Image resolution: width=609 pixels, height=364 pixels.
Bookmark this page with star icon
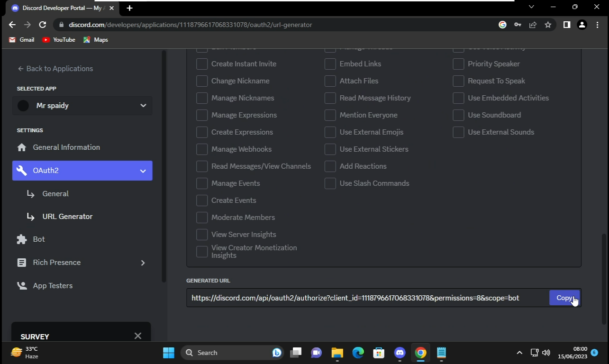click(x=548, y=25)
